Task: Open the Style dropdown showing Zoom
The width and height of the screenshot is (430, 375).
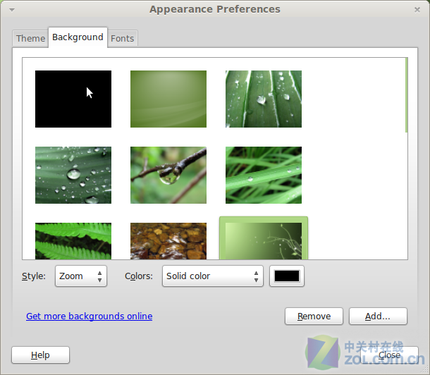Action: coord(81,276)
